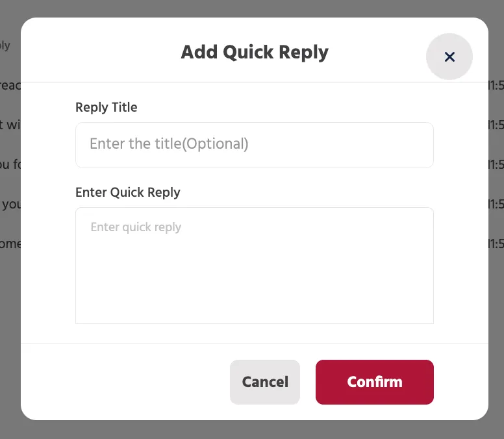504x439 pixels.
Task: Click the 'Enter Quick Reply' field label
Action: click(127, 192)
